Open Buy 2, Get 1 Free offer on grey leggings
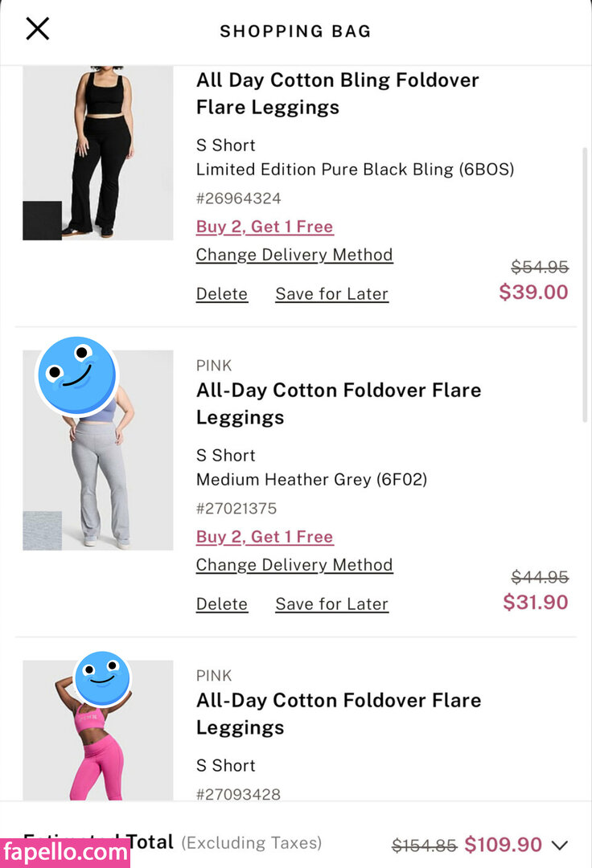This screenshot has width=592, height=868. pyautogui.click(x=265, y=537)
